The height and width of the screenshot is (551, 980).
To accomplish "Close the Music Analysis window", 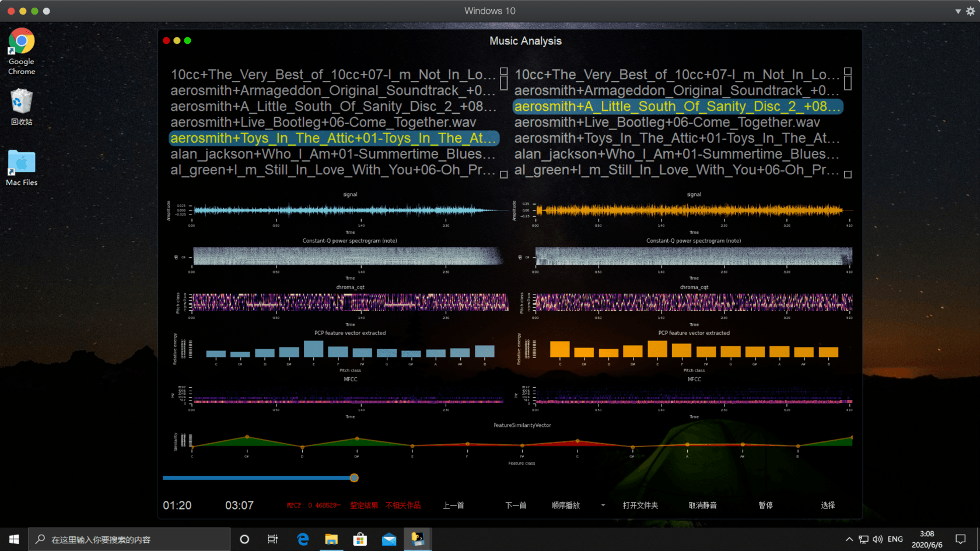I will [x=166, y=40].
